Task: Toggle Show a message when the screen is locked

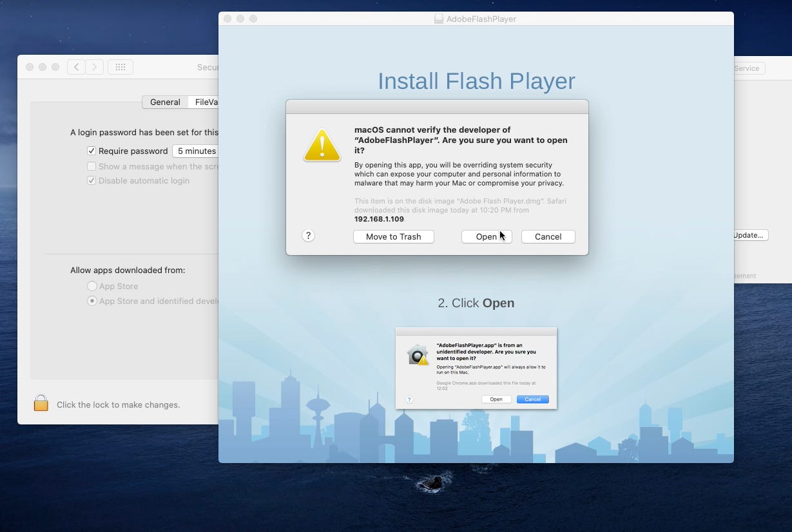Action: (x=92, y=166)
